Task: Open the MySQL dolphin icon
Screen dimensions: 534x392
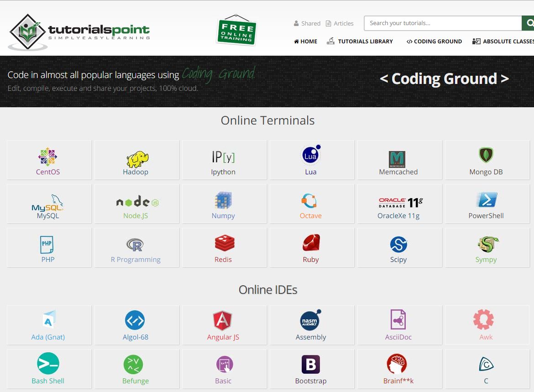Action: click(x=47, y=203)
